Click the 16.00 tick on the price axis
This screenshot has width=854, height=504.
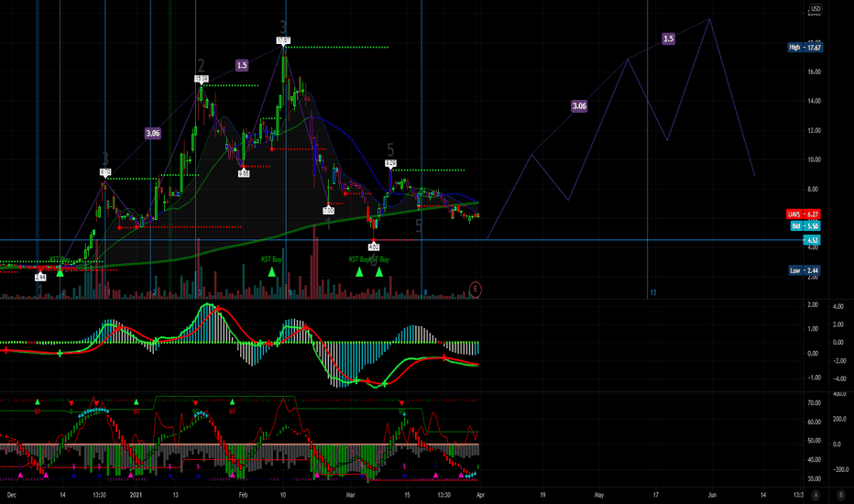click(x=814, y=71)
